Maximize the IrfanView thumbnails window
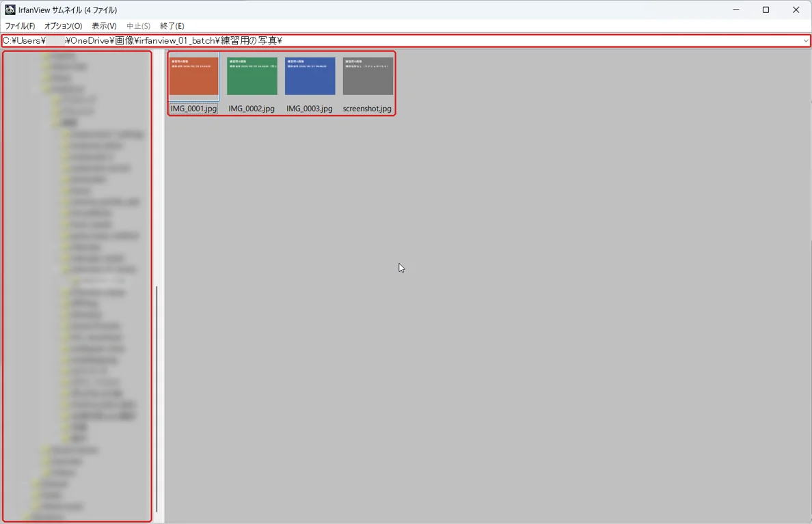 point(766,10)
